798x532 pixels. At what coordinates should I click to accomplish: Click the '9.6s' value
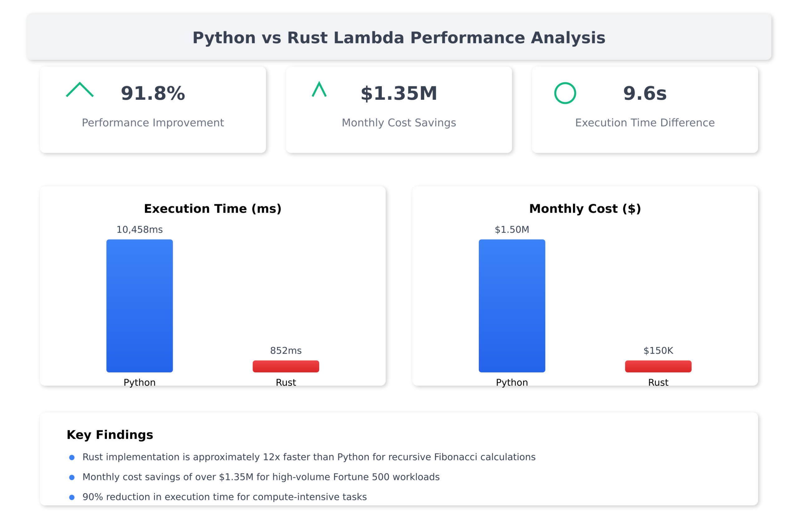(645, 93)
